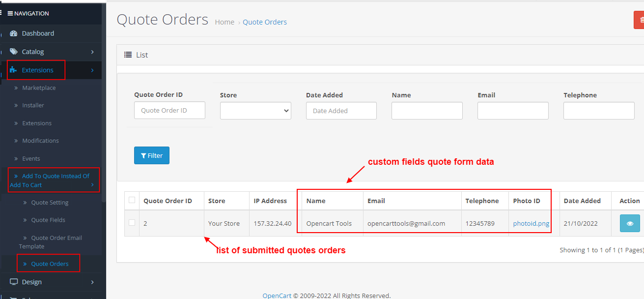This screenshot has height=299, width=644.
Task: Open the photoid.png link
Action: 531,223
